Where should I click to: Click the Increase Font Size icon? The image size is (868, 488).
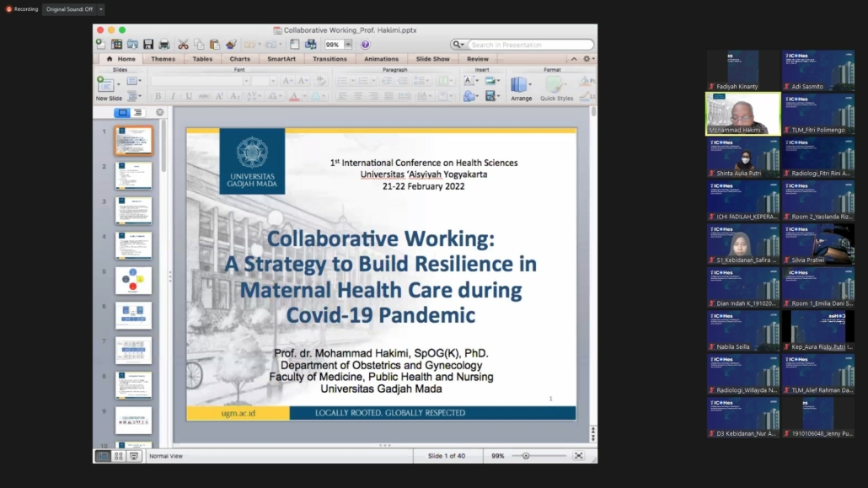[x=287, y=81]
